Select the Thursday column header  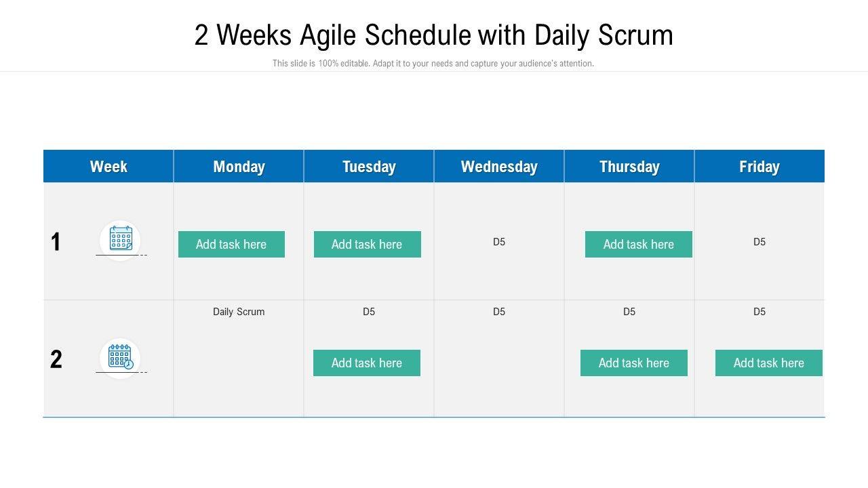coord(629,167)
